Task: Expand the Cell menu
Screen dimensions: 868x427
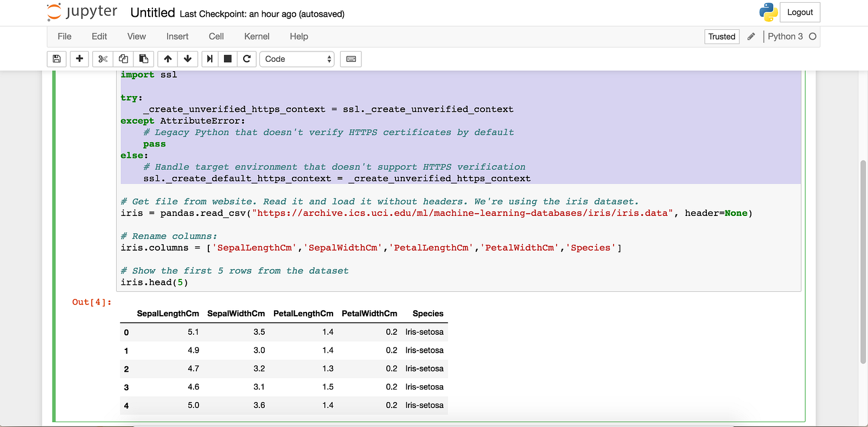Action: click(216, 36)
